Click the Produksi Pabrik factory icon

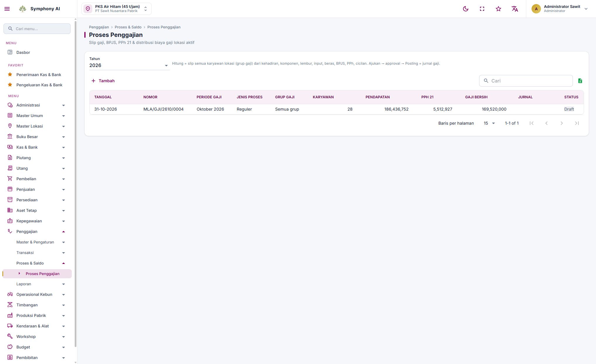point(10,315)
